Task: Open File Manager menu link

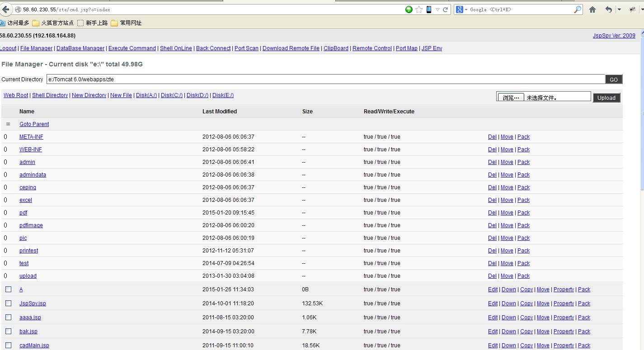Action: 36,48
